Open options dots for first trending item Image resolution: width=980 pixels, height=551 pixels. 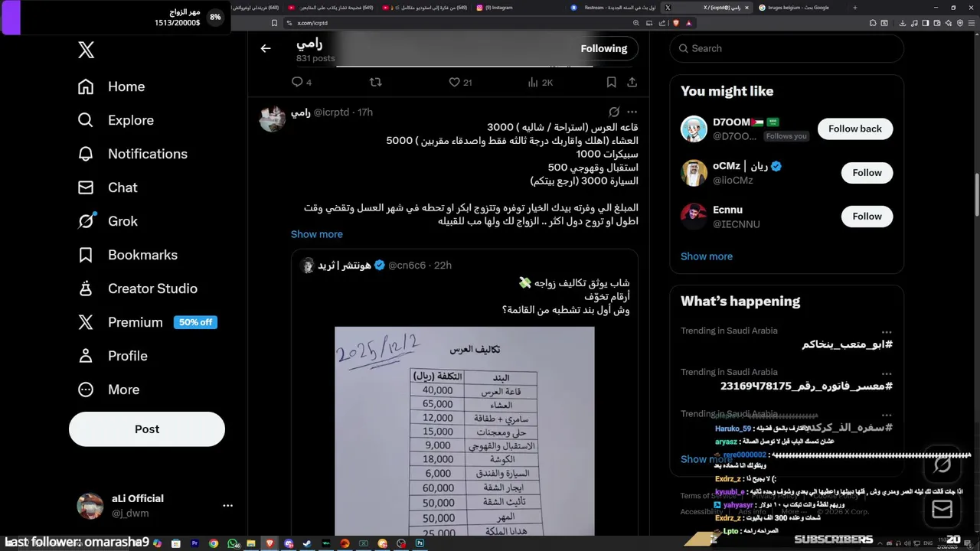point(887,332)
